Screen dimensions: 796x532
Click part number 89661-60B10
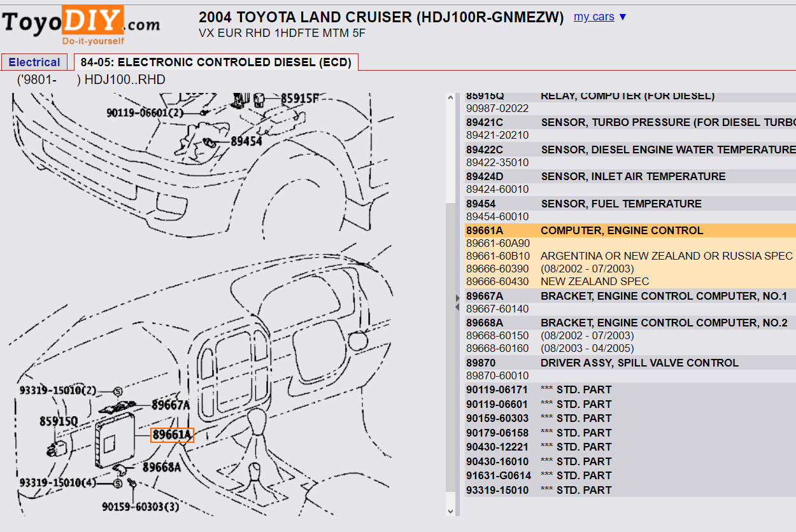pos(498,256)
